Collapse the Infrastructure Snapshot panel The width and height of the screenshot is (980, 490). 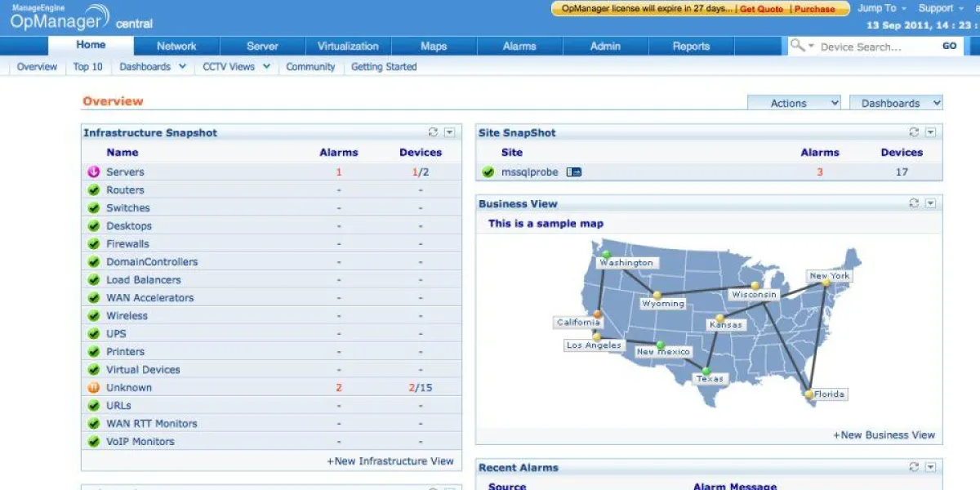point(448,131)
